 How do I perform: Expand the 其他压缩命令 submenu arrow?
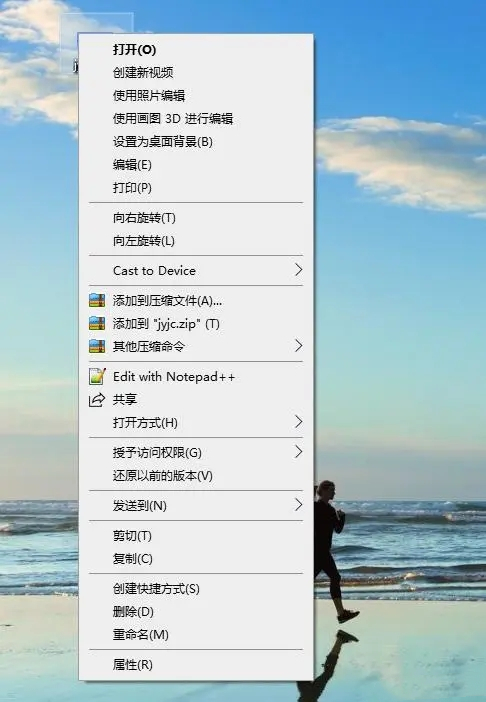coord(298,346)
